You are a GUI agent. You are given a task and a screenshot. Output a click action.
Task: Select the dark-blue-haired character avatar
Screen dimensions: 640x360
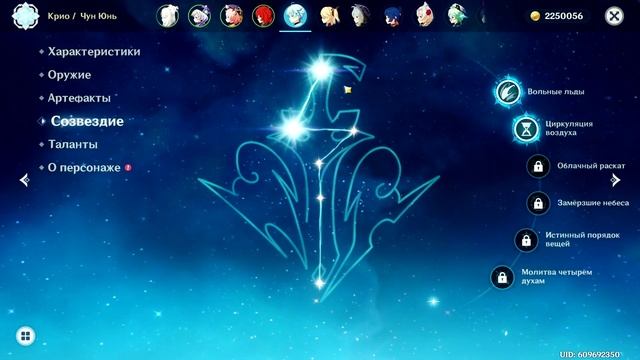pyautogui.click(x=393, y=16)
